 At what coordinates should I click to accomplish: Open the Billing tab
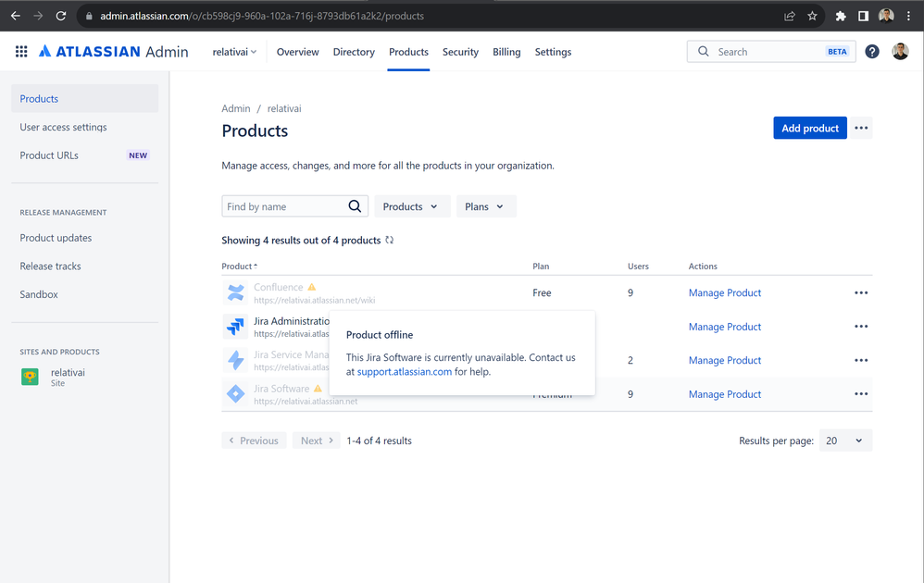(x=506, y=52)
